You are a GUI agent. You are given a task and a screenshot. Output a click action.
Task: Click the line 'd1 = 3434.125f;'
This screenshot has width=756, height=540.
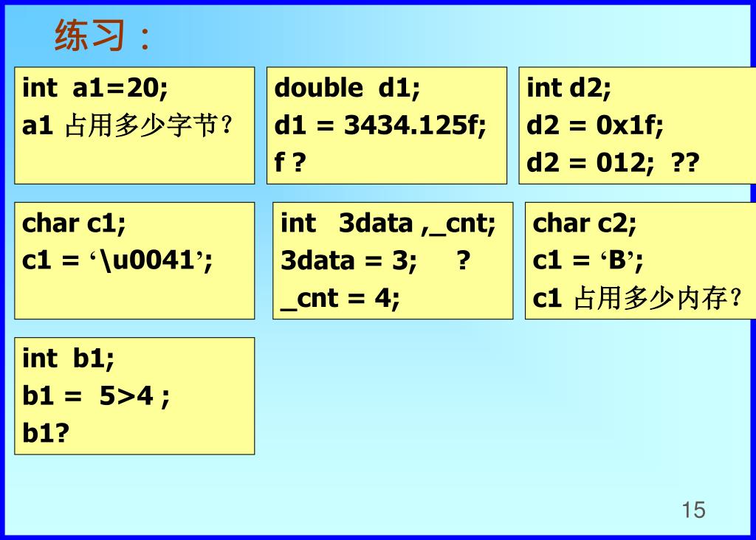[x=380, y=125]
